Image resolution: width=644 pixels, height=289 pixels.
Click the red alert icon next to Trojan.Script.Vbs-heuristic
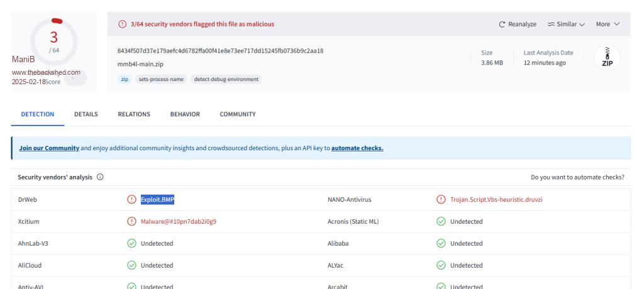441,200
